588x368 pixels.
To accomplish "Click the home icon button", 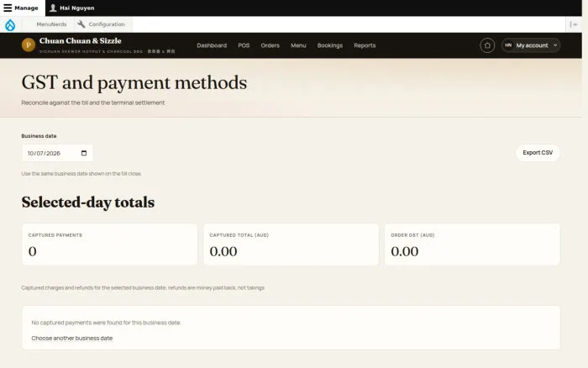I will [487, 45].
